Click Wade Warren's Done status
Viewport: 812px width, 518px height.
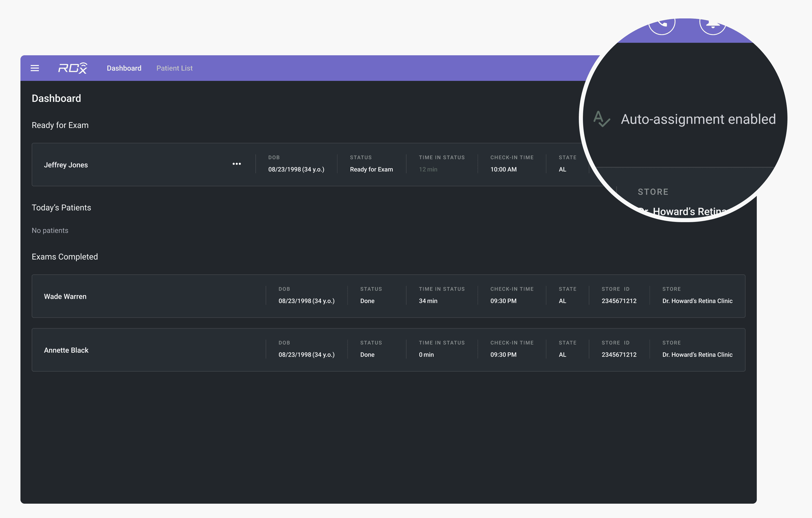367,301
